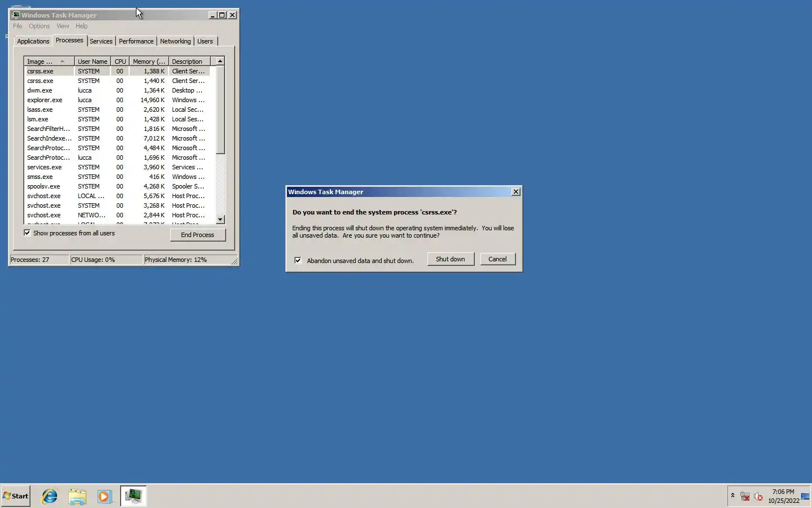812x508 pixels.
Task: Sort by User Name column header
Action: pyautogui.click(x=92, y=62)
